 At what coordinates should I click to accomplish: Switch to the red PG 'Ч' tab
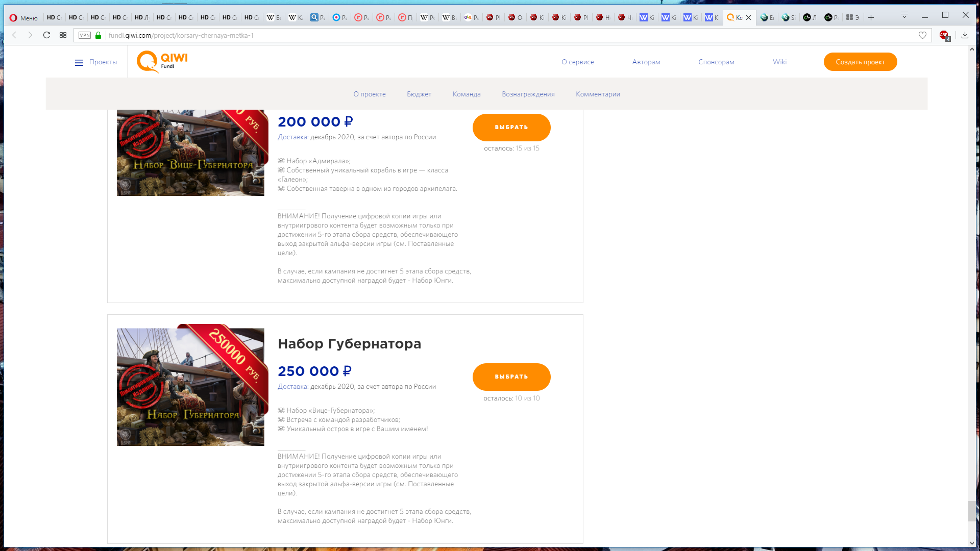(625, 17)
